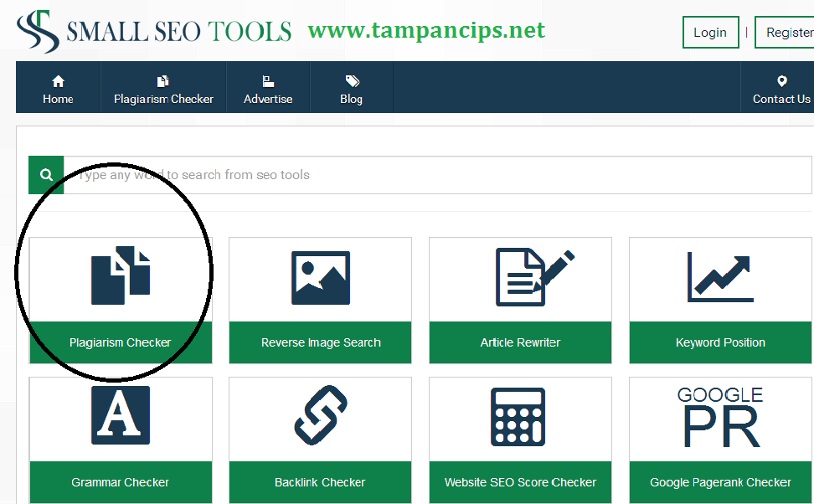Click the Grammar Checker letter A icon
Viewport: 814px width, 504px height.
coord(121,415)
